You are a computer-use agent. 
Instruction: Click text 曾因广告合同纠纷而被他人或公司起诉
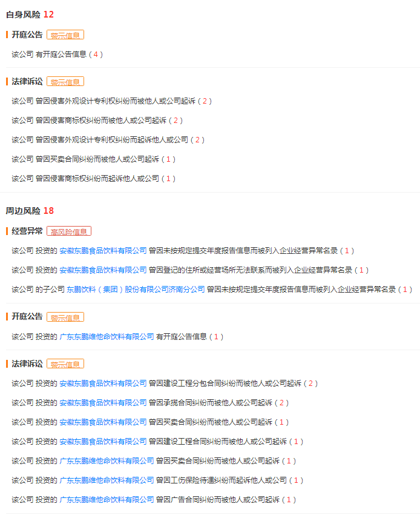218,500
